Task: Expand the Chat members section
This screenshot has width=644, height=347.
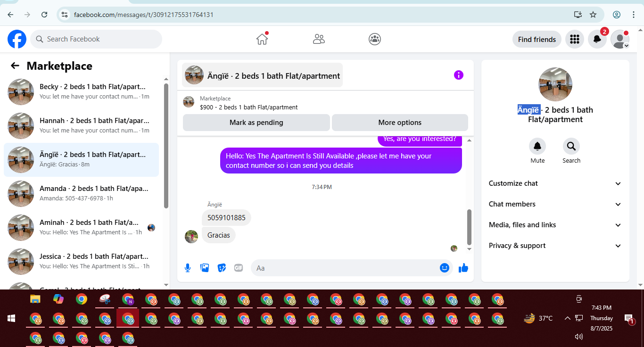Action: tap(555, 204)
